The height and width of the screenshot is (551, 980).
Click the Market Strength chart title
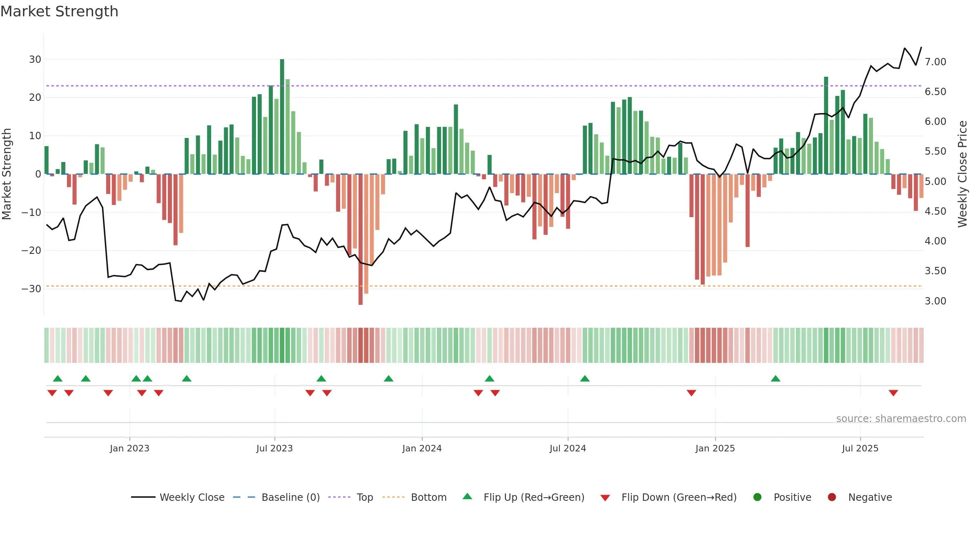pos(59,11)
